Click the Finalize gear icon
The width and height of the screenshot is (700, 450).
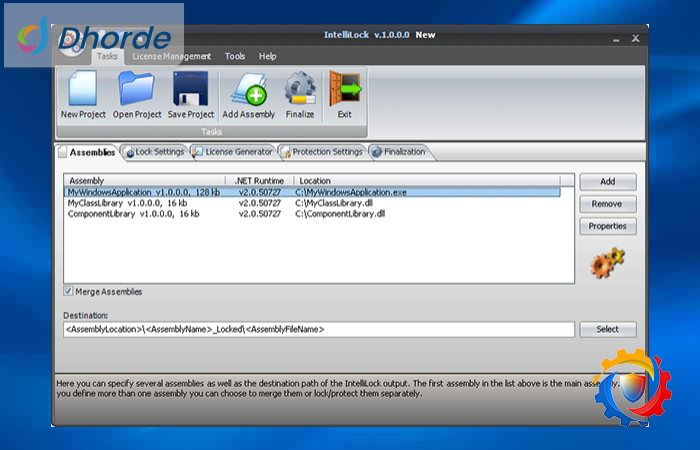tap(299, 90)
